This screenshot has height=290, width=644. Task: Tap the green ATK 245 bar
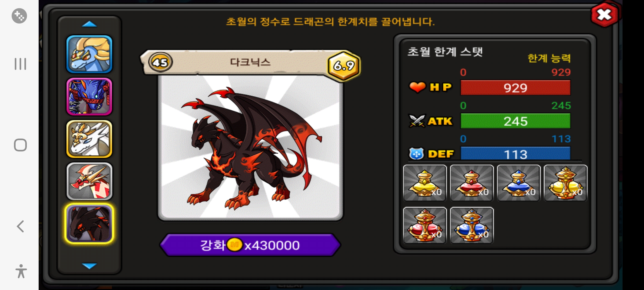[515, 121]
